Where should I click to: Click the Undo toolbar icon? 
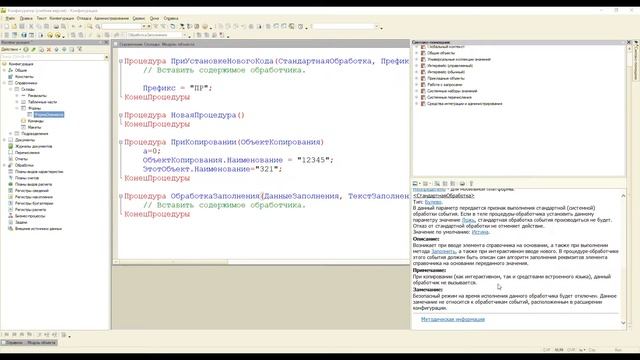[x=73, y=27]
